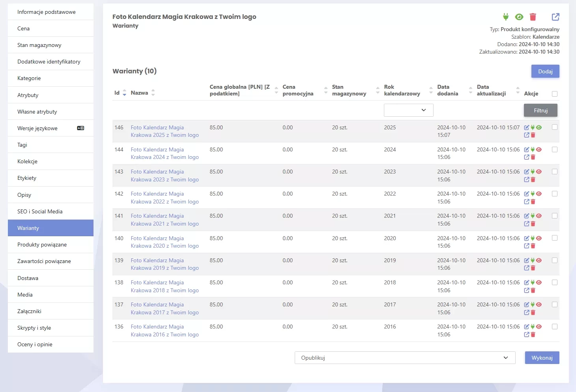
Task: Tick the checkbox for variant 136
Action: 555,327
